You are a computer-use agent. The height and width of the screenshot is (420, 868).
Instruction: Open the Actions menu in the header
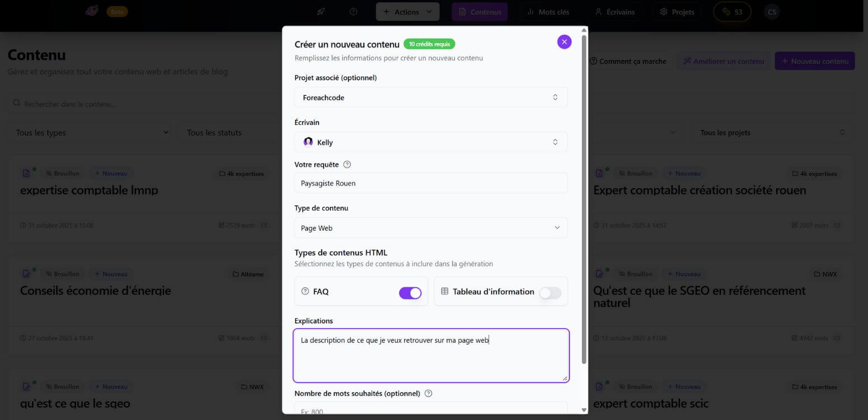(x=408, y=12)
